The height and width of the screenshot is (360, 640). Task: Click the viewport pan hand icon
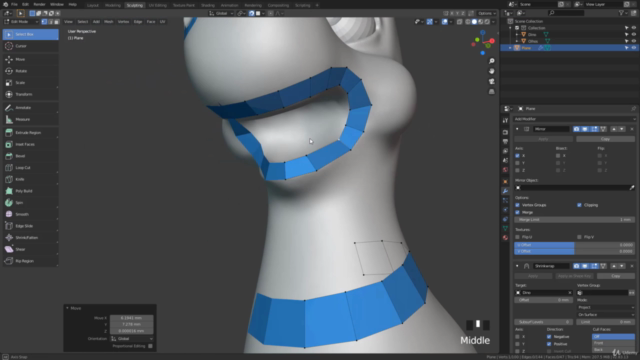coord(492,71)
